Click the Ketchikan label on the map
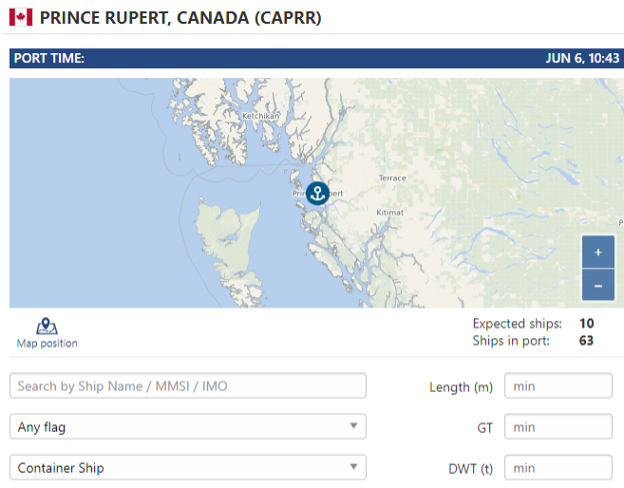The width and height of the screenshot is (624, 488). pos(261,116)
